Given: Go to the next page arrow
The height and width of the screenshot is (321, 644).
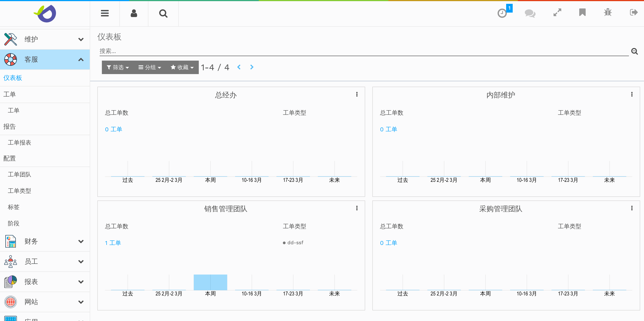Looking at the screenshot, I should [252, 67].
